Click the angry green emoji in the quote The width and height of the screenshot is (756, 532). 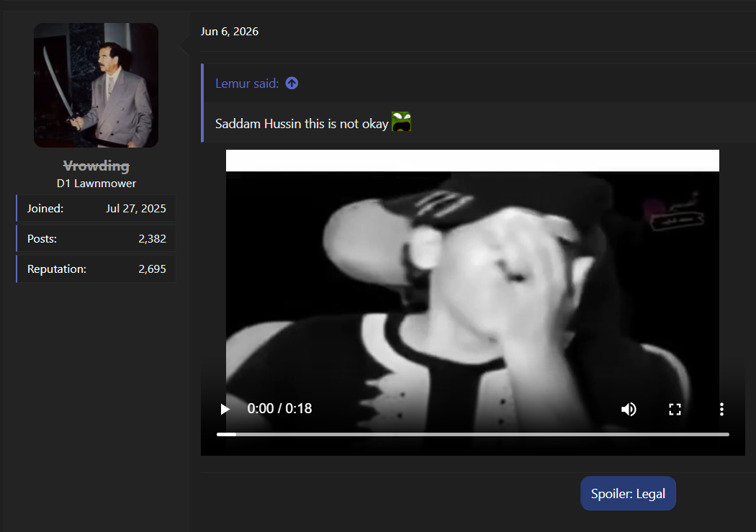point(401,122)
